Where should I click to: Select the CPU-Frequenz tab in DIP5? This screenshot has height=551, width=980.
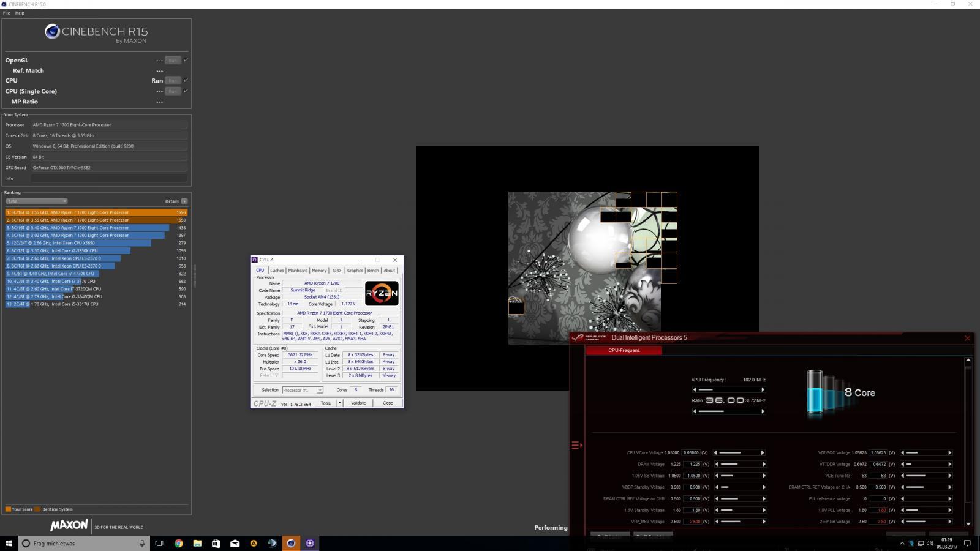pyautogui.click(x=624, y=350)
